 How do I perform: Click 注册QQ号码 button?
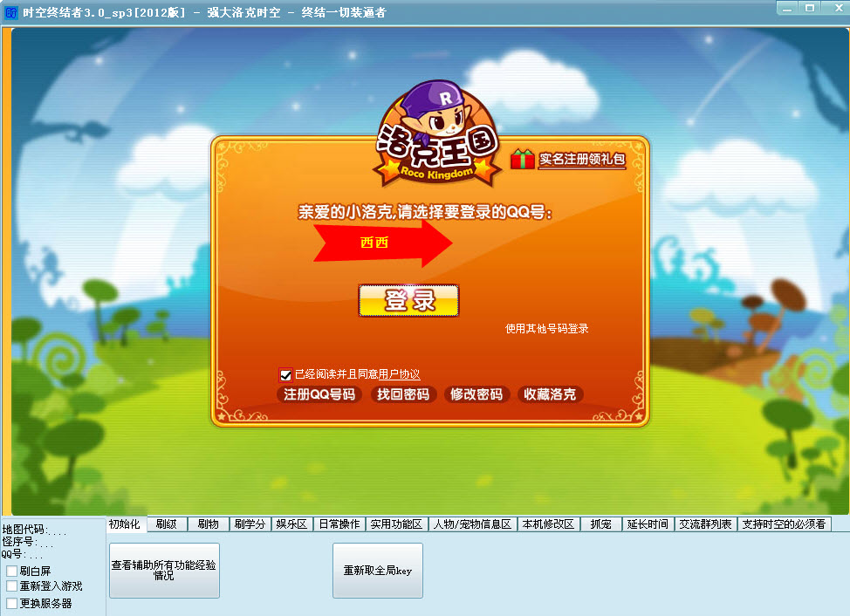click(319, 394)
